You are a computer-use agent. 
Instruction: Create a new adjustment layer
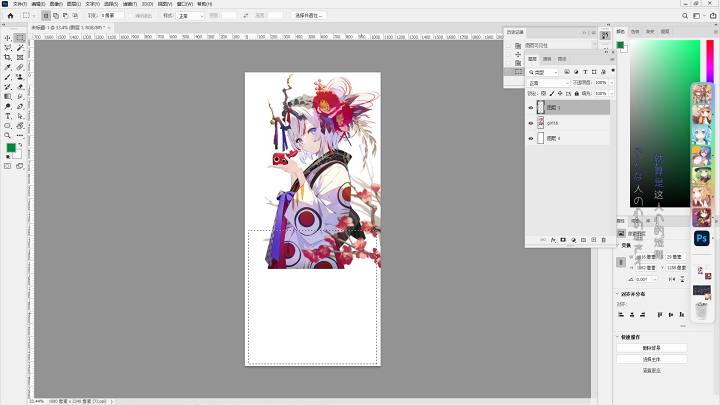pyautogui.click(x=573, y=240)
